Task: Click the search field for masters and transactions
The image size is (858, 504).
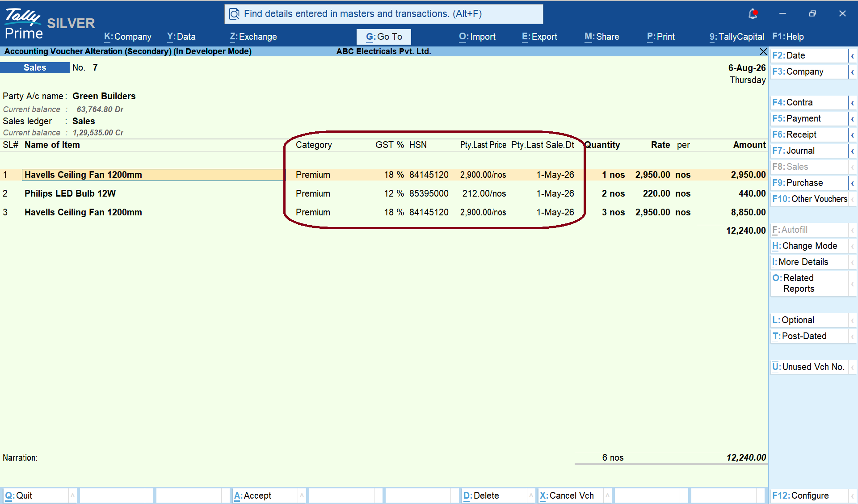Action: click(384, 14)
